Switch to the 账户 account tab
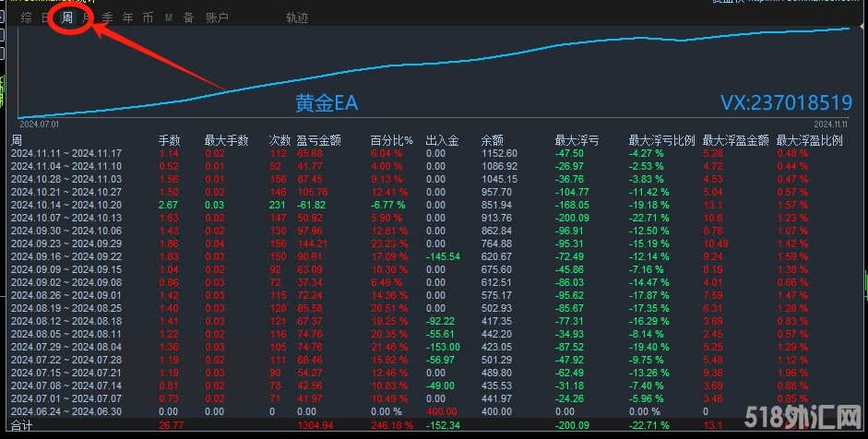Viewport: 868px width, 439px height. (x=217, y=18)
